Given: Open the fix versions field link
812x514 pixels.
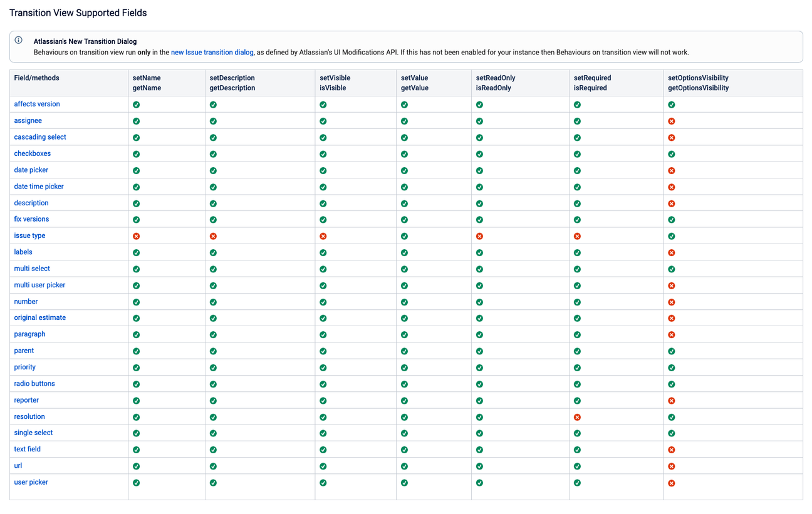Looking at the screenshot, I should point(31,219).
